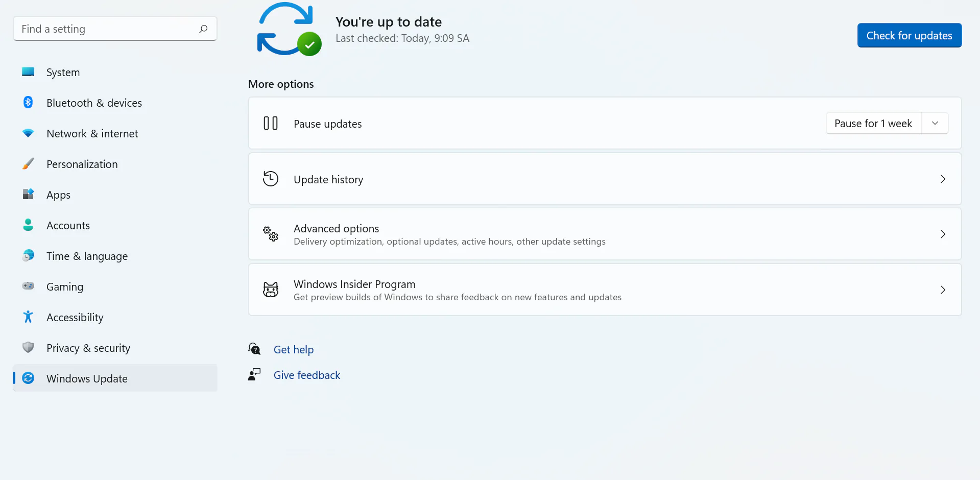Click the Personalization paintbrush icon

28,163
